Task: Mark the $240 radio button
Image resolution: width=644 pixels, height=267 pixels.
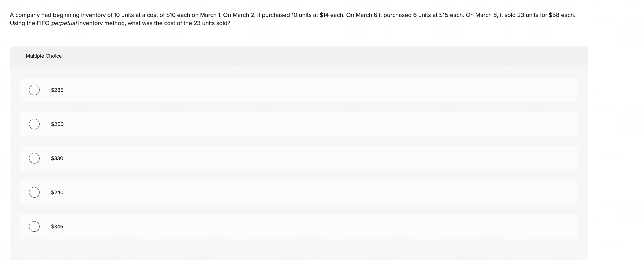Action: (34, 192)
